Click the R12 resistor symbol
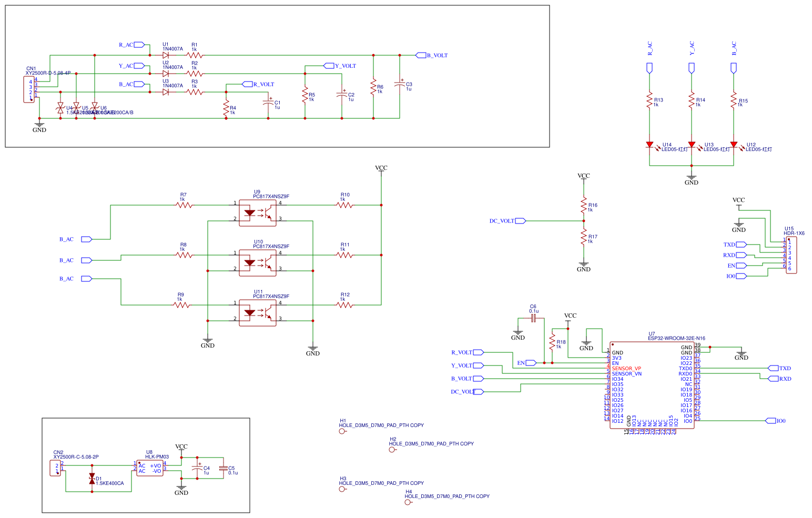Viewport: 812px width, 518px height. click(x=344, y=305)
